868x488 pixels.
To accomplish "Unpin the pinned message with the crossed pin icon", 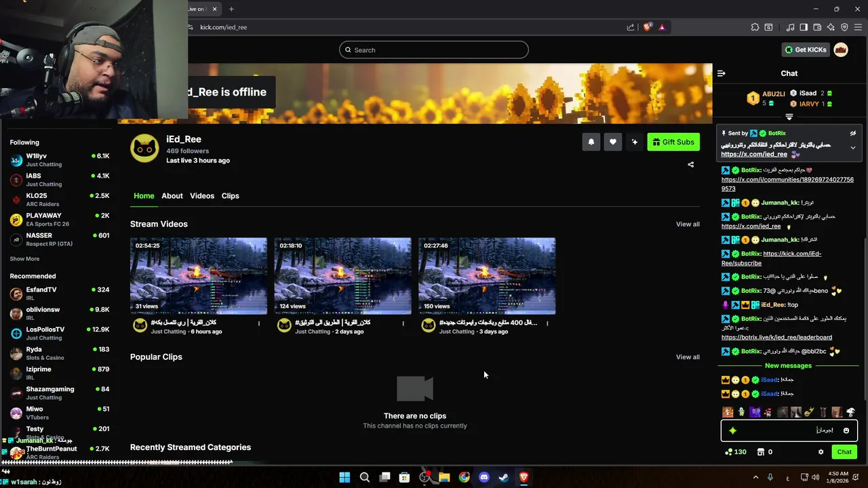I will [852, 134].
